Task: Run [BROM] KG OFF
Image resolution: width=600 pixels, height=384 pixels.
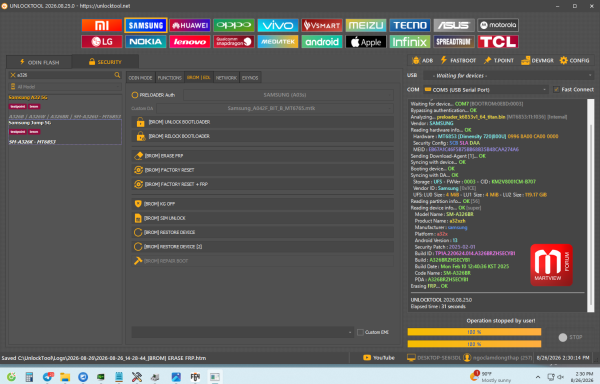Action: click(262, 204)
